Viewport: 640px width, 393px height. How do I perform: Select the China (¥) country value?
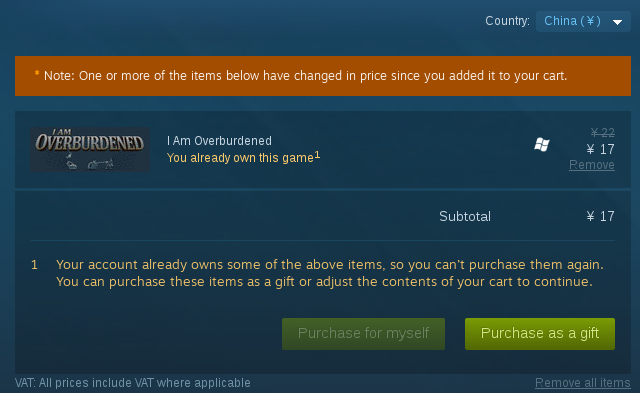(572, 21)
